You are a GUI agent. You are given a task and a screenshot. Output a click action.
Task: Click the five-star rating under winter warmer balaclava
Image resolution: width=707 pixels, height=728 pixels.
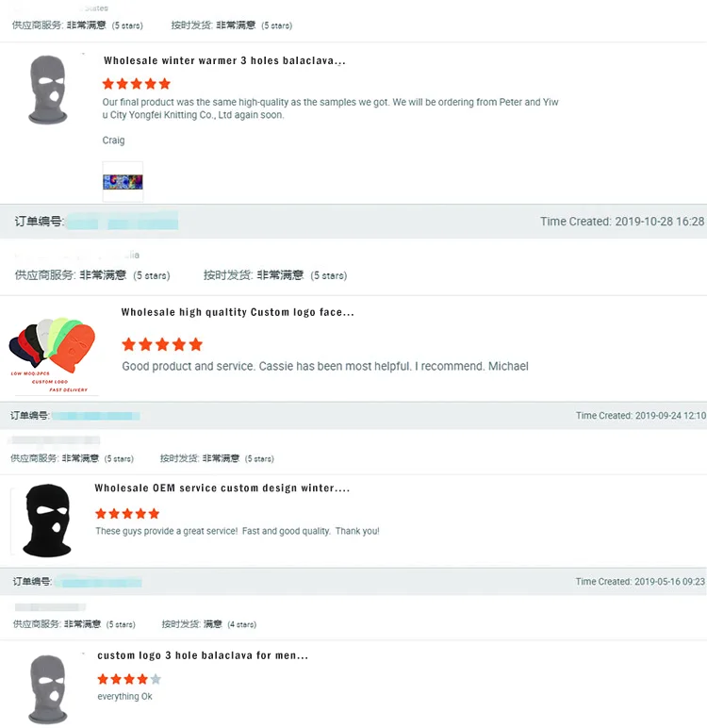pyautogui.click(x=137, y=84)
